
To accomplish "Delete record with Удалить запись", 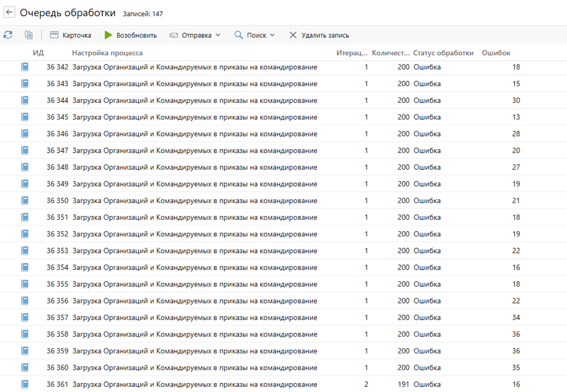I will pyautogui.click(x=319, y=35).
